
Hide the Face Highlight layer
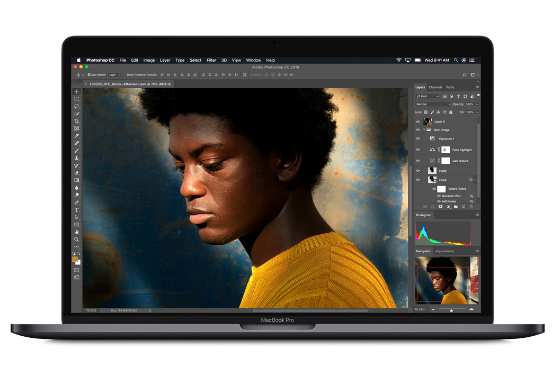(418, 150)
